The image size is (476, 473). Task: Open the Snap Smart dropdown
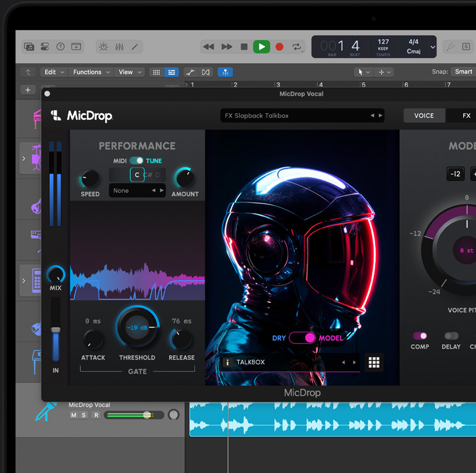click(463, 72)
